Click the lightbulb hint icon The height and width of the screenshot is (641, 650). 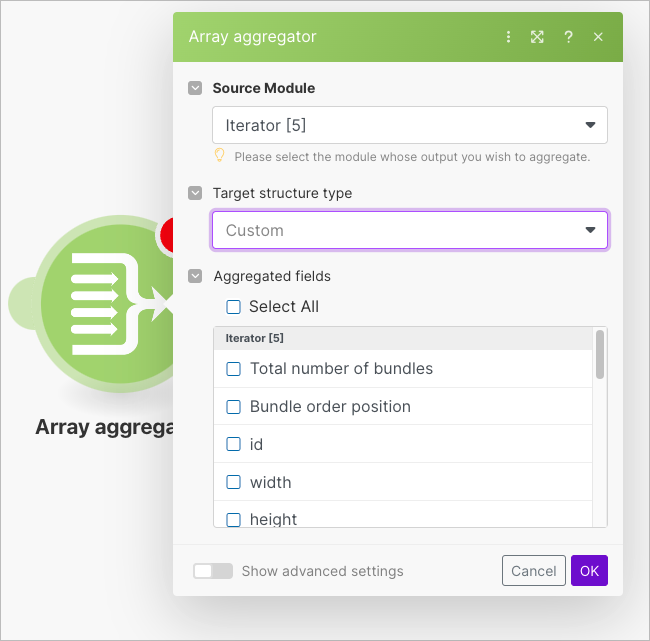[x=220, y=155]
